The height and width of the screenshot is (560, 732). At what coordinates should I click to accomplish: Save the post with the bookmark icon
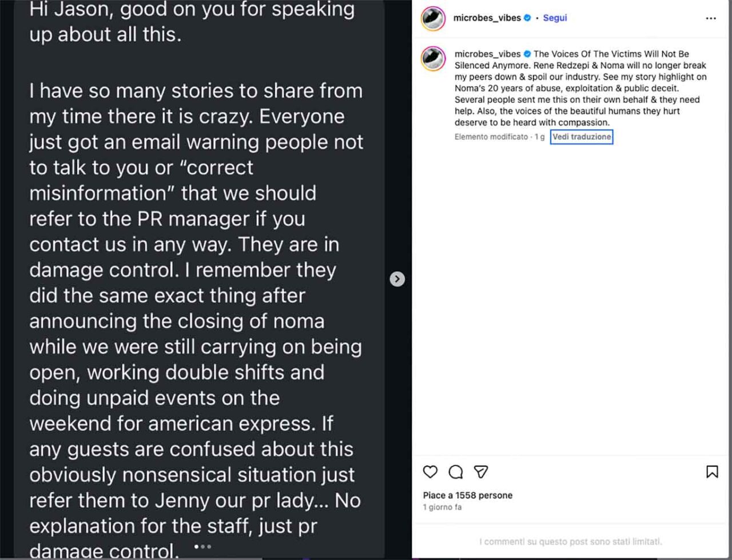(712, 472)
